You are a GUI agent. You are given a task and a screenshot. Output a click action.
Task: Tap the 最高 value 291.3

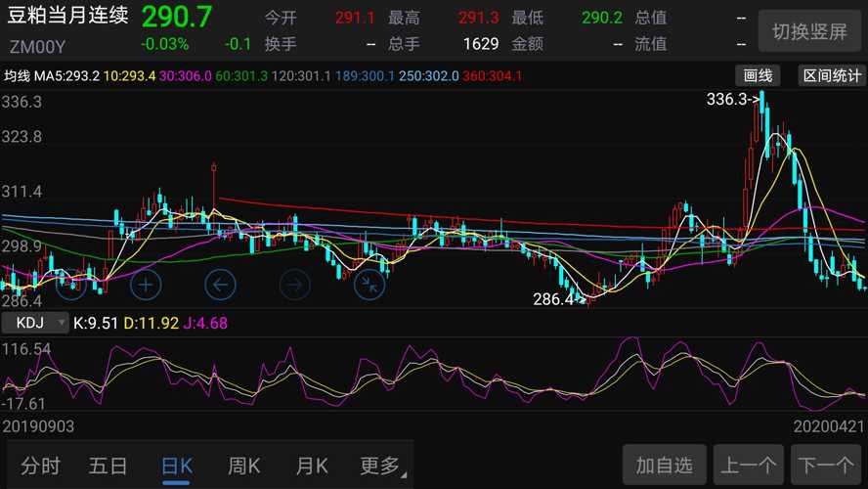pyautogui.click(x=478, y=18)
